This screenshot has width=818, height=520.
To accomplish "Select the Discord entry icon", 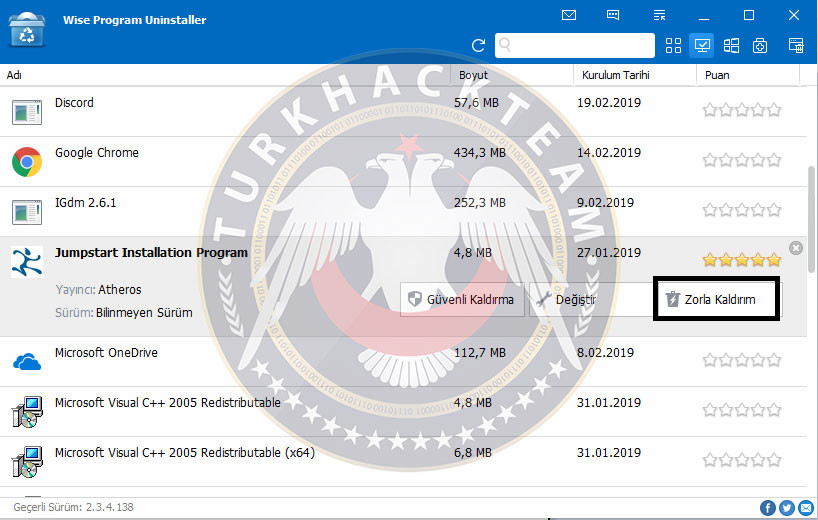I will click(27, 112).
